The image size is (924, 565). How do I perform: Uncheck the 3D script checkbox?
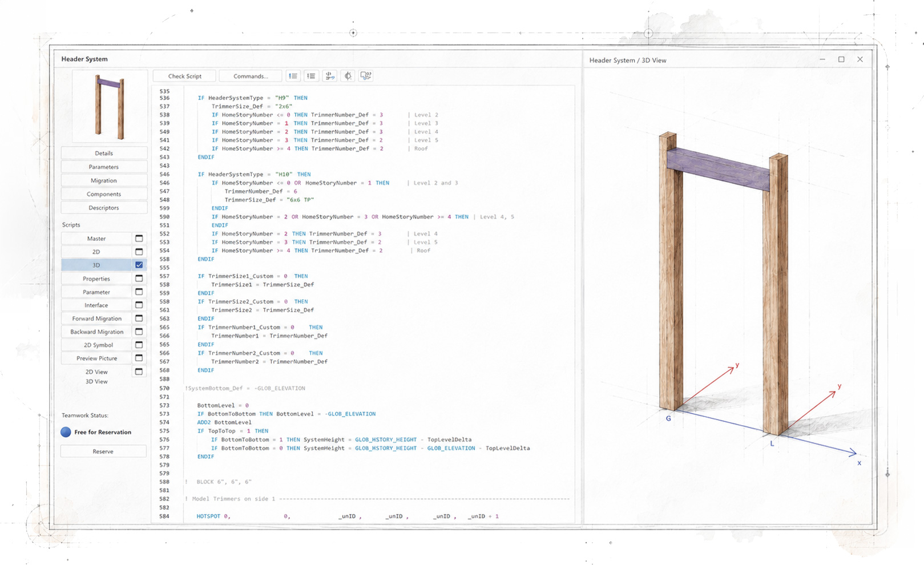point(139,265)
